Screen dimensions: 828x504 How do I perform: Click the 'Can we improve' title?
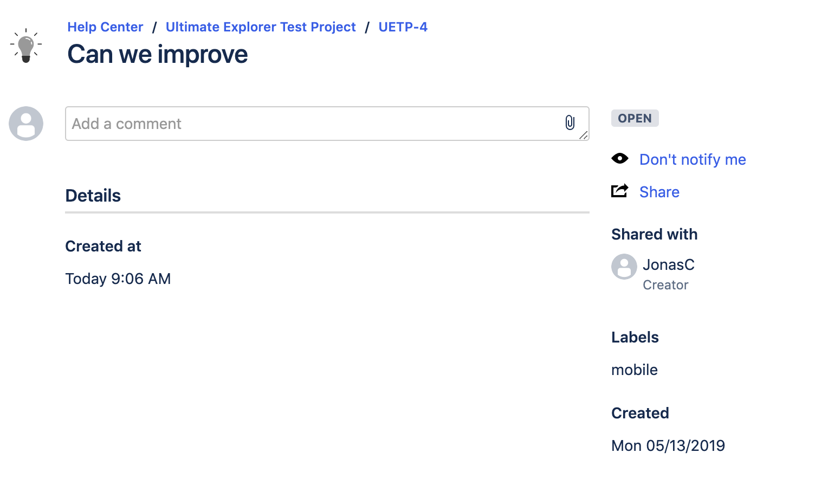tap(158, 54)
